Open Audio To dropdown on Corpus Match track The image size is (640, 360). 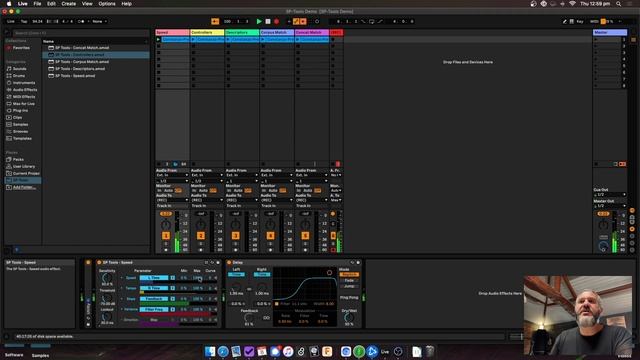click(x=276, y=200)
